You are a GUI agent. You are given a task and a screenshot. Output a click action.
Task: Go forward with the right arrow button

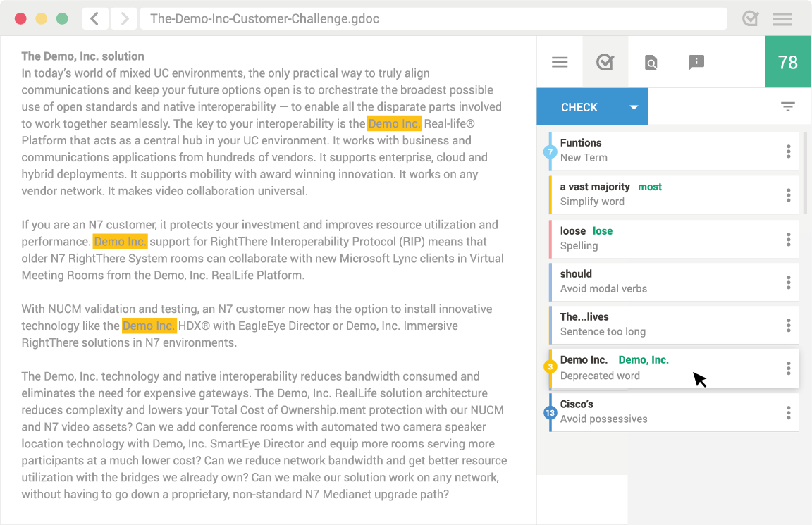click(x=124, y=19)
